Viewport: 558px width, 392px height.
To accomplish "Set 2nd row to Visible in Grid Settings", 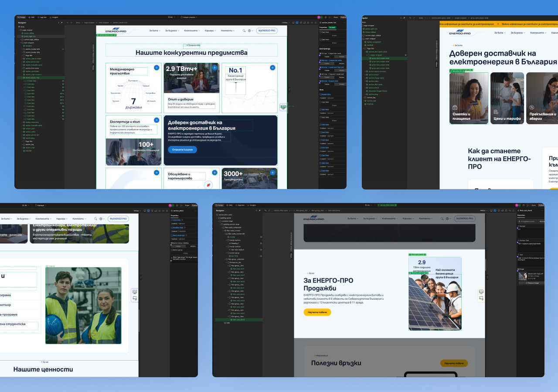I will 327,64.
